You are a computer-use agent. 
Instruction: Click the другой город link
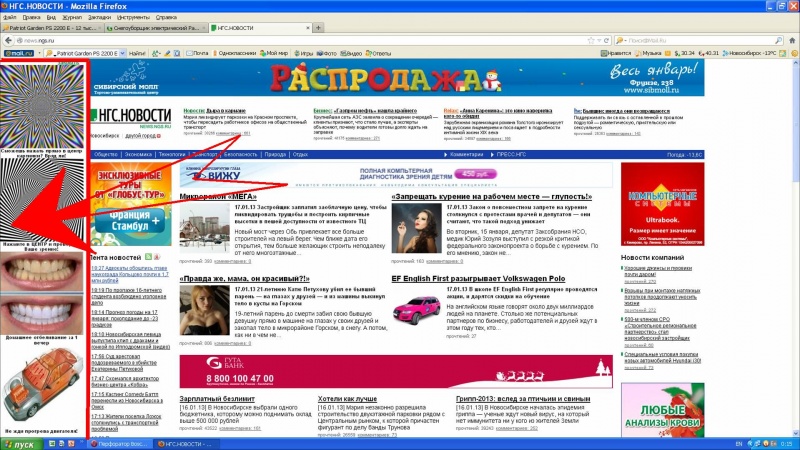pos(140,136)
